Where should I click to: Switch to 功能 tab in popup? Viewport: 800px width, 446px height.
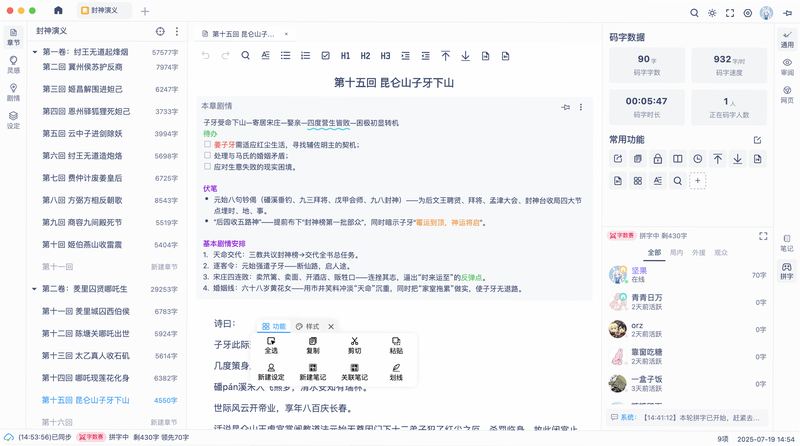point(274,327)
